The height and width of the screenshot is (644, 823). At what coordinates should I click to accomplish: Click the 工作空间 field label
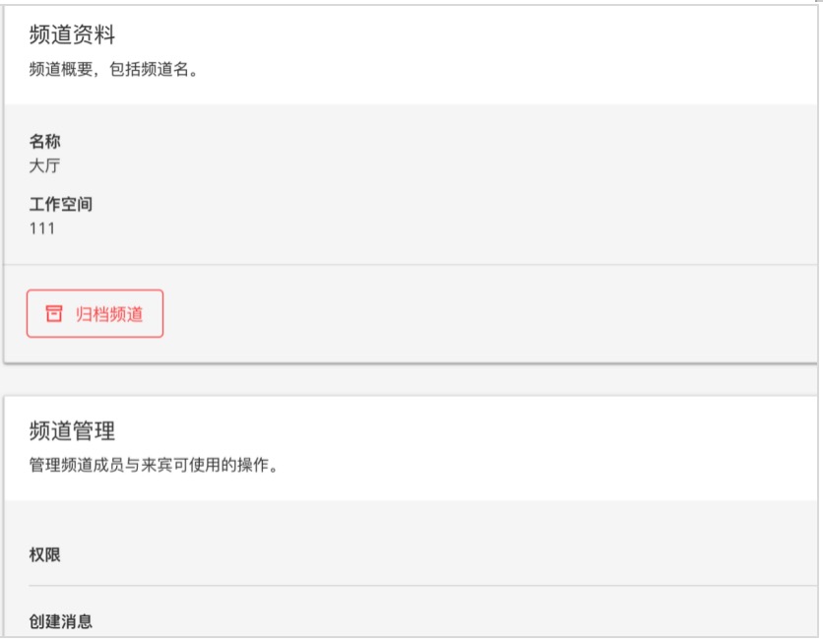pyautogui.click(x=61, y=204)
